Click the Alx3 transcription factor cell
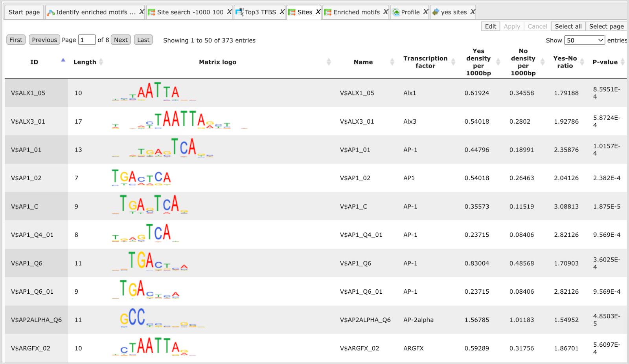This screenshot has height=364, width=629. coord(410,121)
